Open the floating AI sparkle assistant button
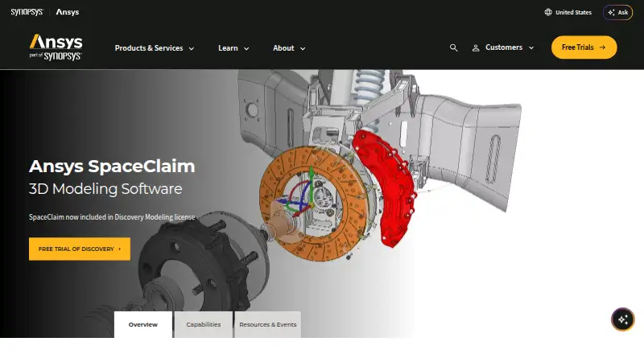 622,319
